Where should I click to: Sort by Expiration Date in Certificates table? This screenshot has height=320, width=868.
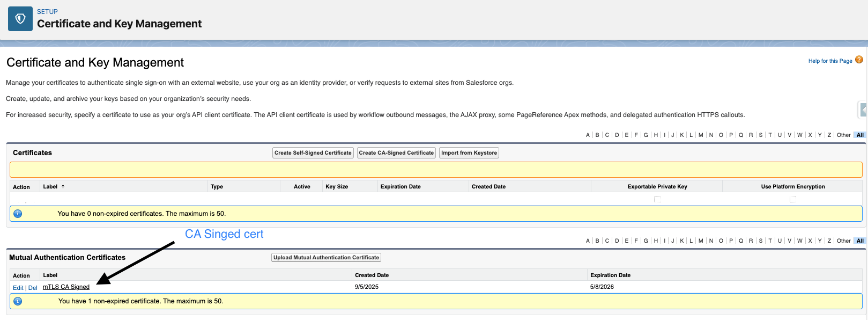point(400,187)
